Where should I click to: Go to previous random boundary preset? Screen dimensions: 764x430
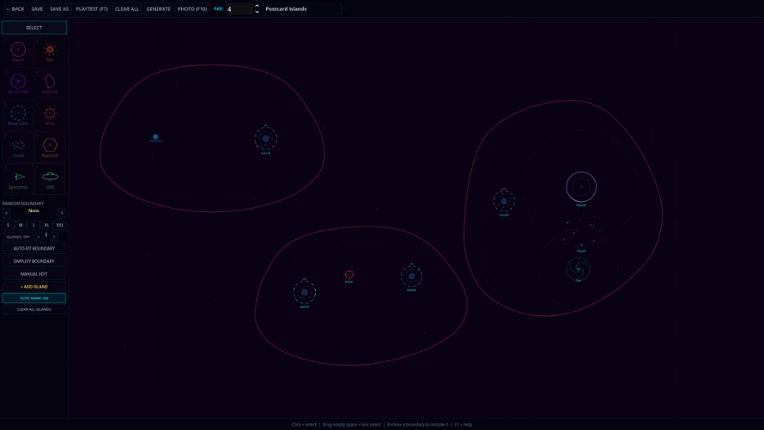[6, 213]
